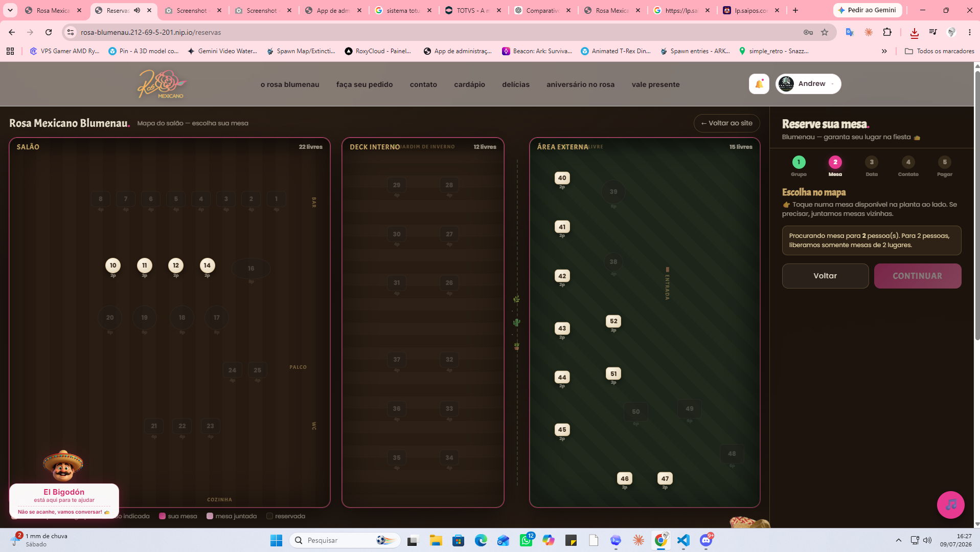Open WhatsApp from the taskbar
980x552 pixels.
[526, 540]
